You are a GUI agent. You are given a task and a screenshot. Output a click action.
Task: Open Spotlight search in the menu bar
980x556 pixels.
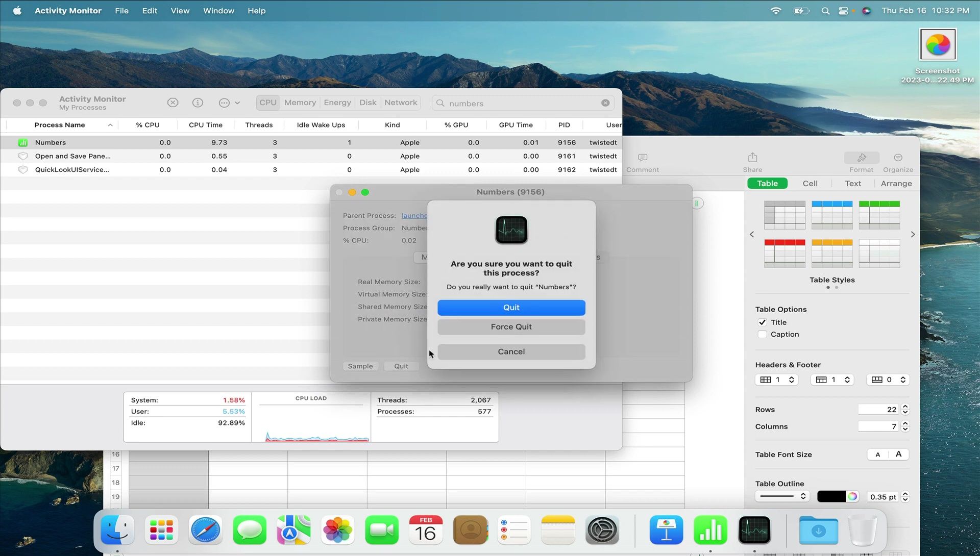825,10
